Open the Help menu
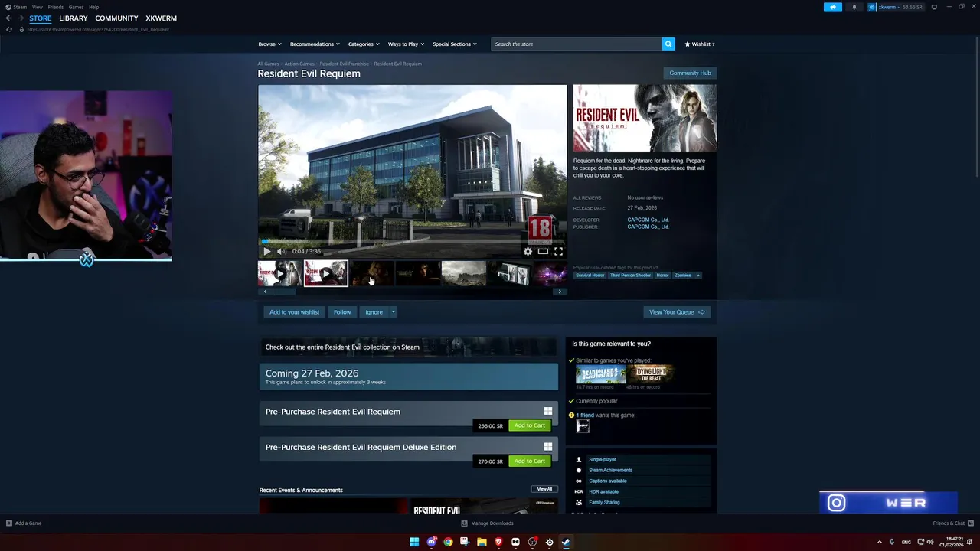Image resolution: width=980 pixels, height=551 pixels. click(93, 7)
